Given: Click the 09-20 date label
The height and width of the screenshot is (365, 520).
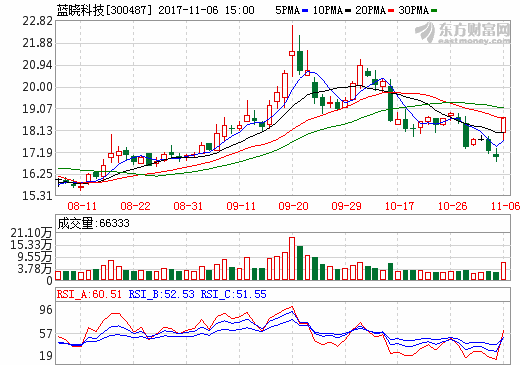Looking at the screenshot, I should (293, 206).
